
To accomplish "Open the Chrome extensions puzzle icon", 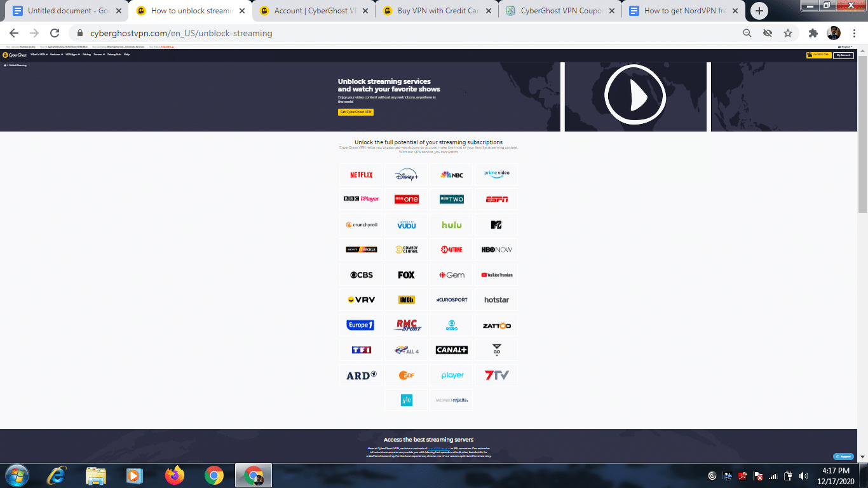I will click(x=813, y=33).
